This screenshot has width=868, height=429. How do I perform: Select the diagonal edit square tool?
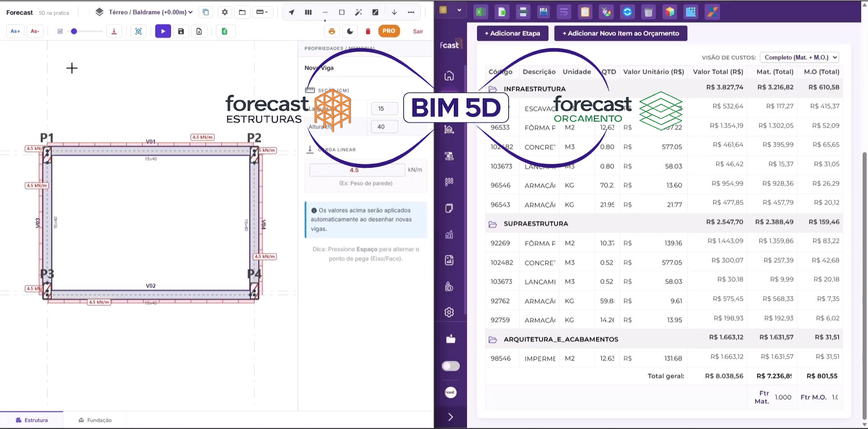point(375,12)
